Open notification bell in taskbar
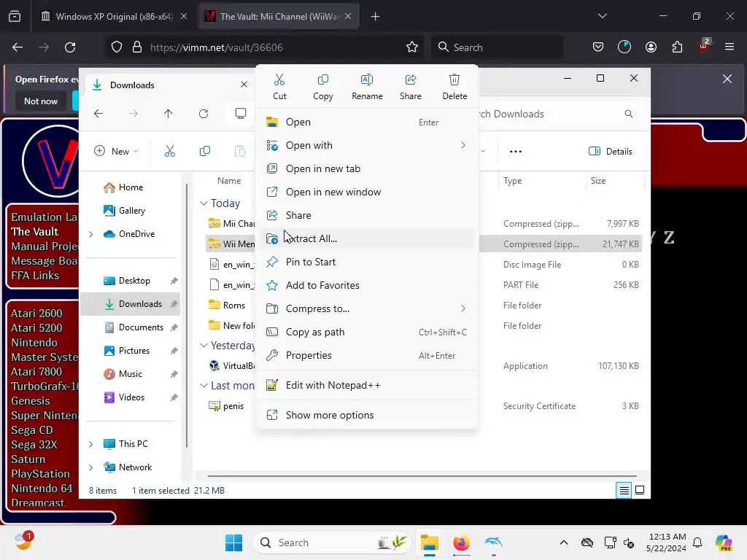747x560 pixels. click(x=697, y=542)
